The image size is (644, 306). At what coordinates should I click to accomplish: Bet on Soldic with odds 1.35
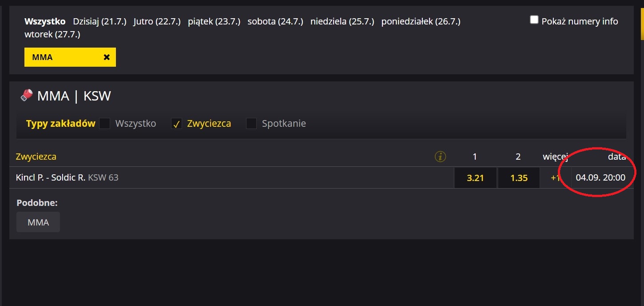(519, 178)
